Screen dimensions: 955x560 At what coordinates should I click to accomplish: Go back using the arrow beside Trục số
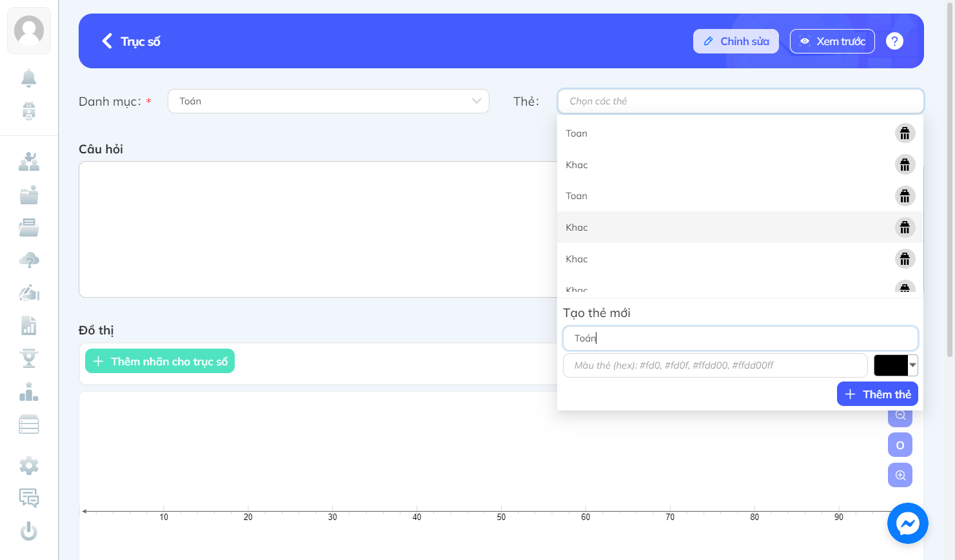107,41
